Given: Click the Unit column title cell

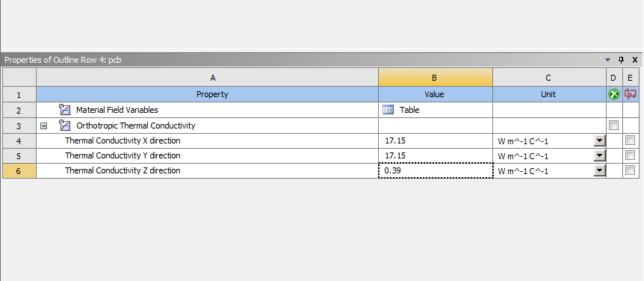Looking at the screenshot, I should tap(550, 94).
